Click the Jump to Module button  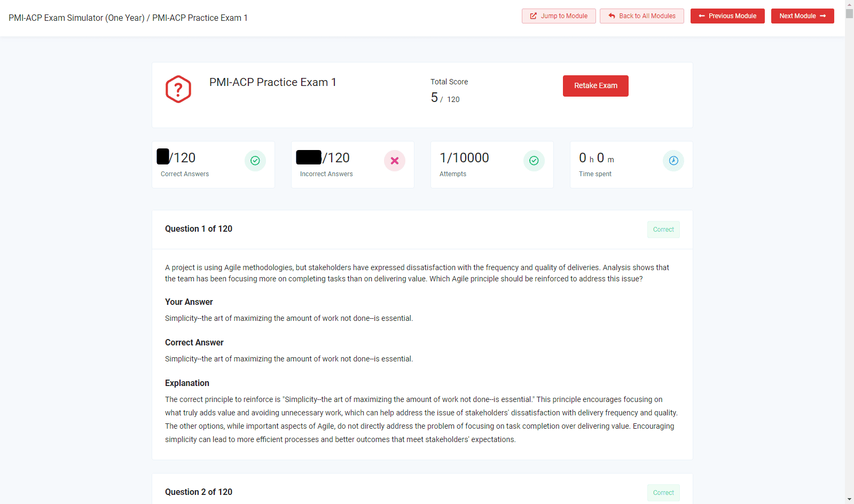pyautogui.click(x=559, y=16)
